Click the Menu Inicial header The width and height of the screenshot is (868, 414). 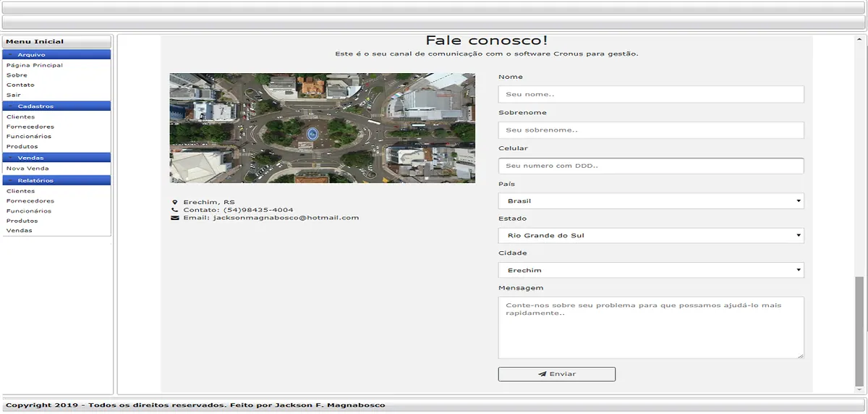tap(56, 41)
